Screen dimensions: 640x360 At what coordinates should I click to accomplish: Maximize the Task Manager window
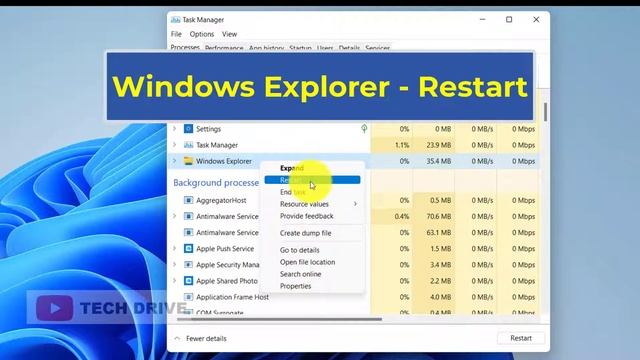tap(509, 20)
